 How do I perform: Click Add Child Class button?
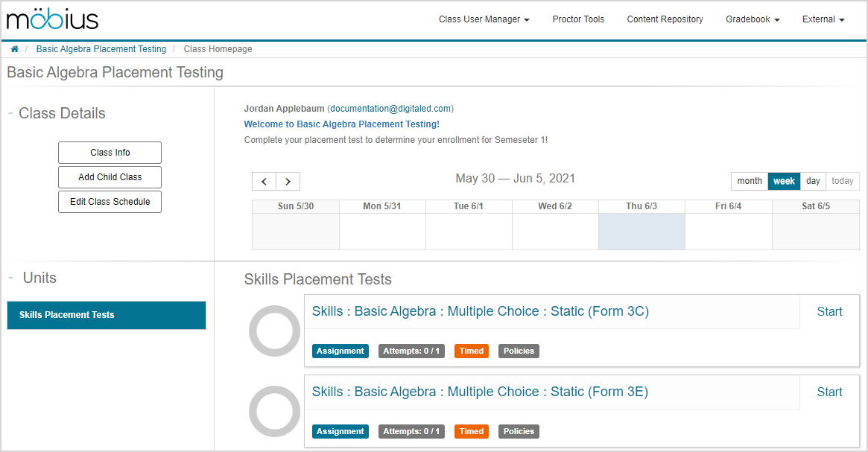point(110,177)
